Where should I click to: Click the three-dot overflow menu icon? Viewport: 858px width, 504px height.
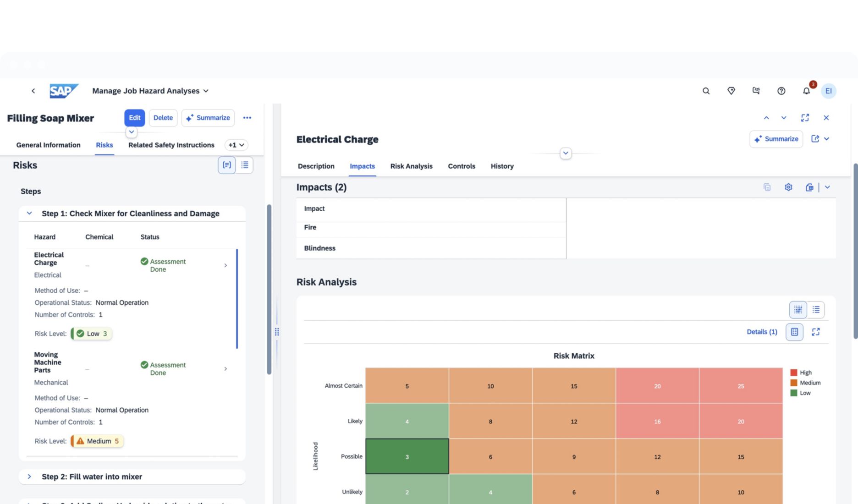[247, 118]
